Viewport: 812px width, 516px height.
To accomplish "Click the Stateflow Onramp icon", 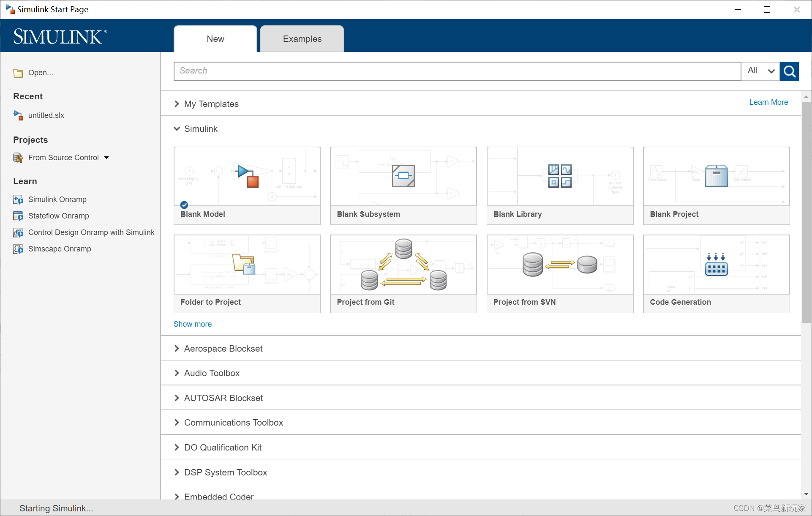I will (x=18, y=216).
